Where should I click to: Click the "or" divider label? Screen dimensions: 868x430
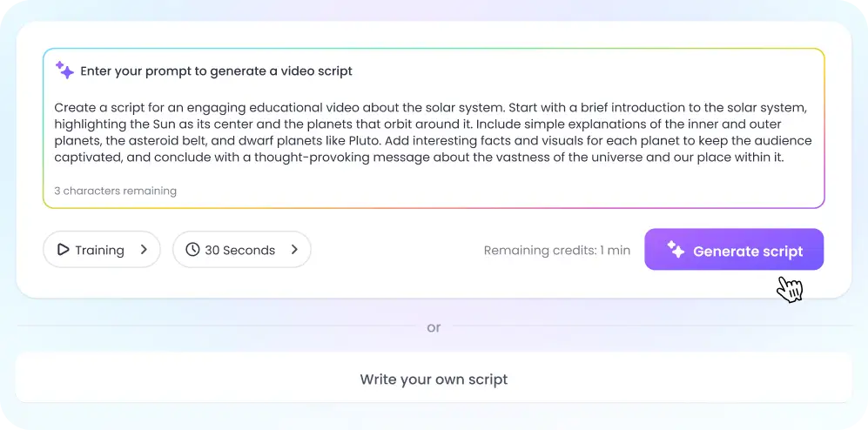coord(434,327)
